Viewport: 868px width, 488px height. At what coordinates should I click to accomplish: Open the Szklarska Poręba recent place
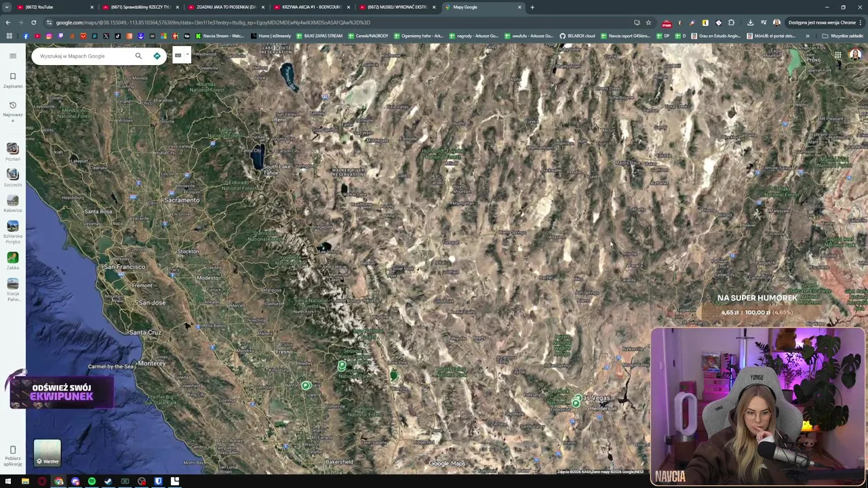[13, 231]
